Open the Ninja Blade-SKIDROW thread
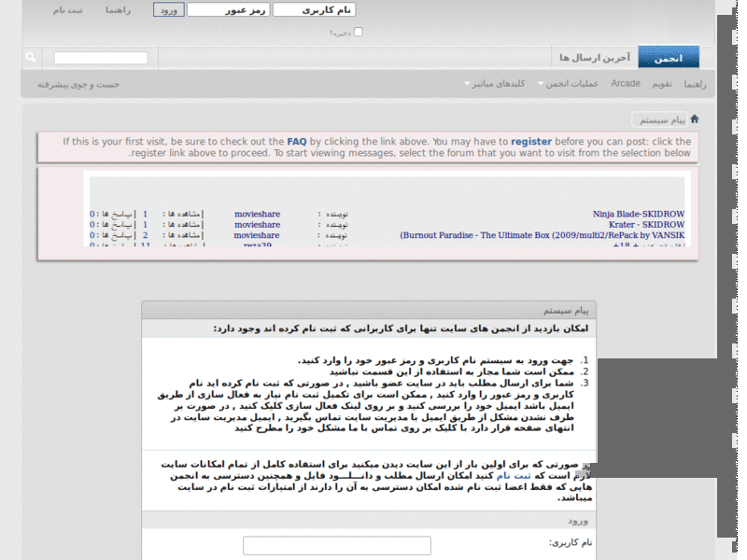The width and height of the screenshot is (747, 560). (x=639, y=214)
